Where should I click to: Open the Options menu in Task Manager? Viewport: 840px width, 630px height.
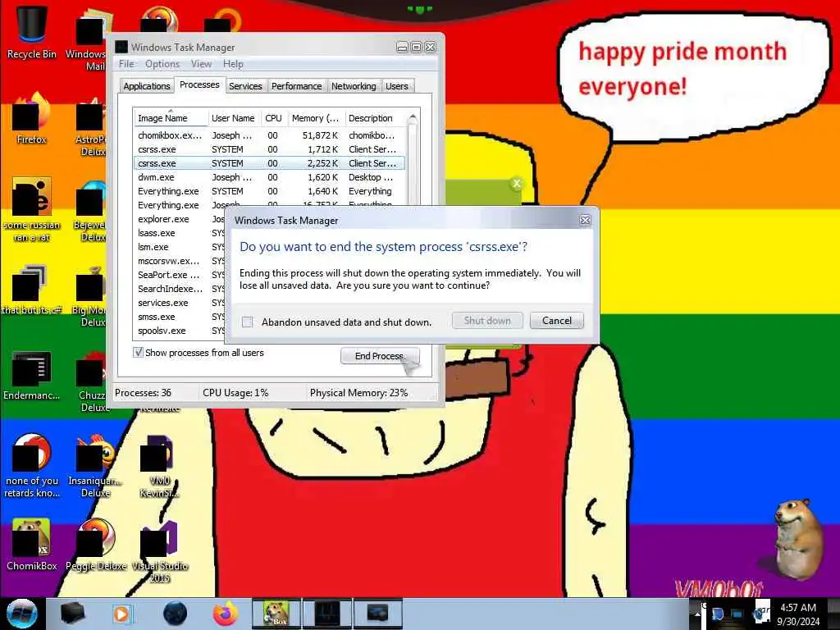click(x=162, y=64)
